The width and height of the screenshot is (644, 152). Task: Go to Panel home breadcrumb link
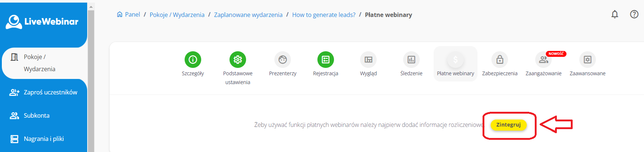(129, 15)
